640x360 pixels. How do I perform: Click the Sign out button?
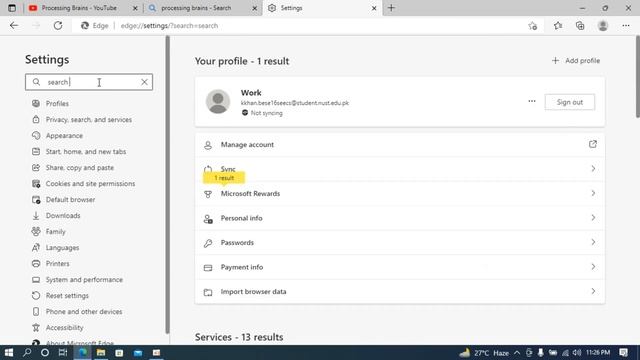pos(570,102)
